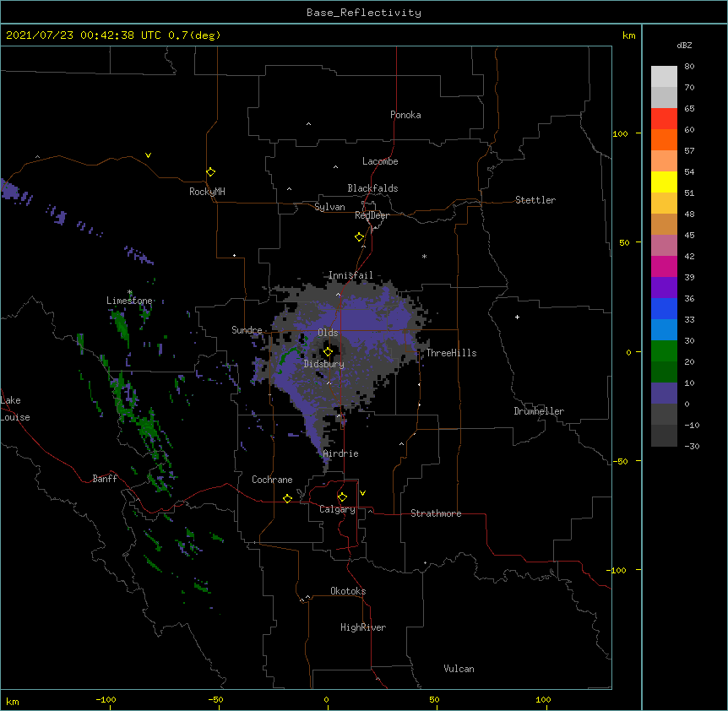The width and height of the screenshot is (728, 711).
Task: Click the HighRiver town label
Action: (x=363, y=627)
